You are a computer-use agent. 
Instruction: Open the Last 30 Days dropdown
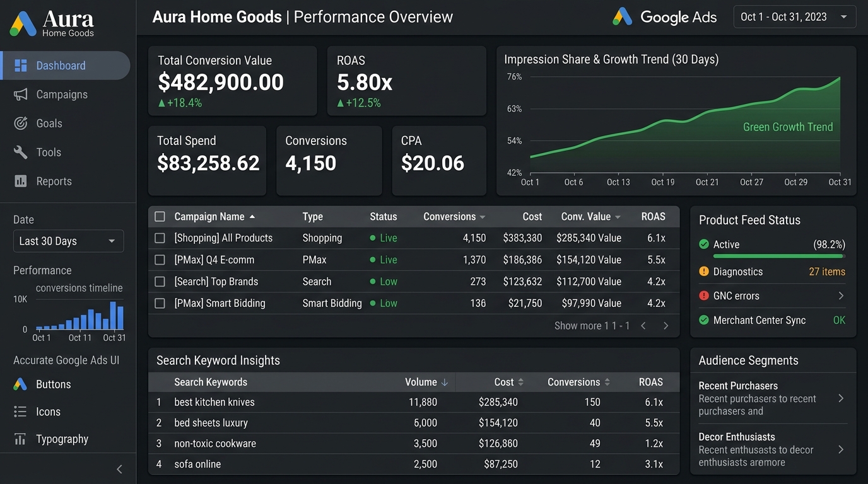68,241
